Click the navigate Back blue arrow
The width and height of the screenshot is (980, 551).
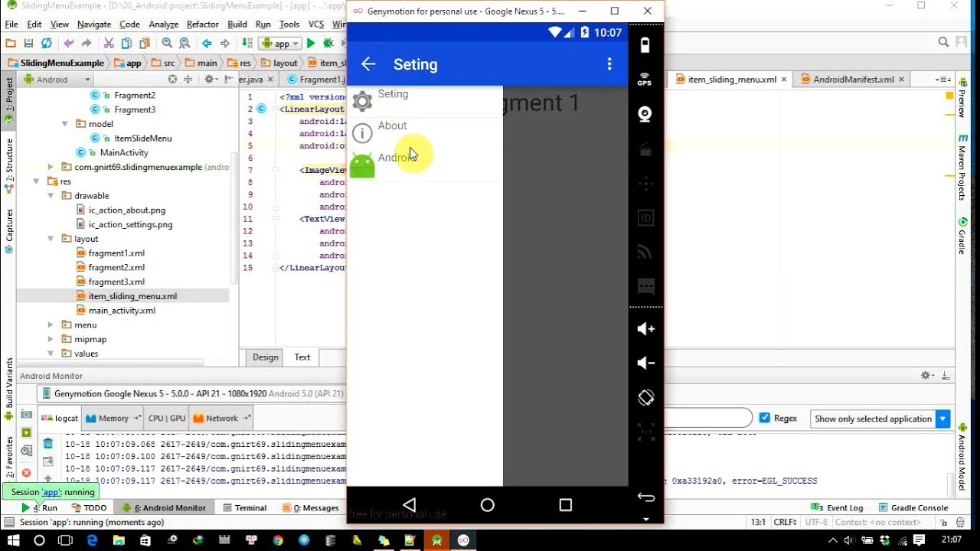point(207,44)
